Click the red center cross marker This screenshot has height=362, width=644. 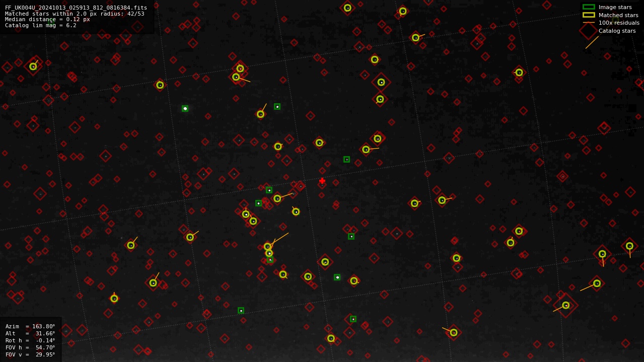click(322, 181)
